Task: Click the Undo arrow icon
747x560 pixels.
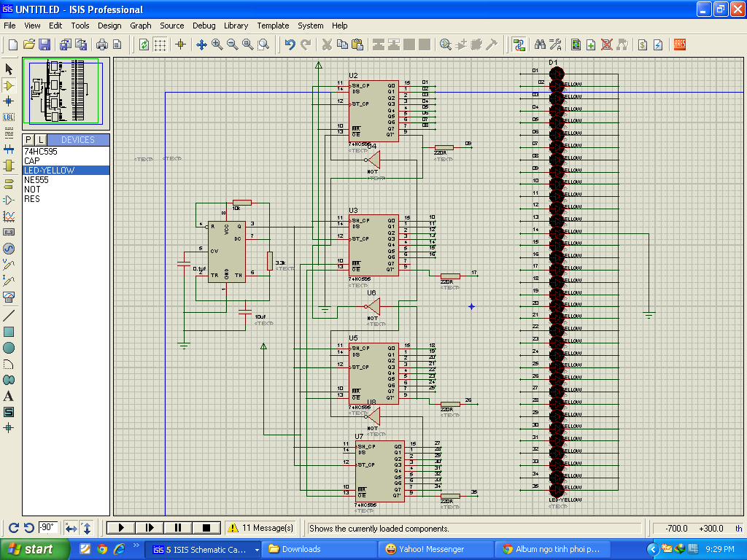Action: coord(290,44)
